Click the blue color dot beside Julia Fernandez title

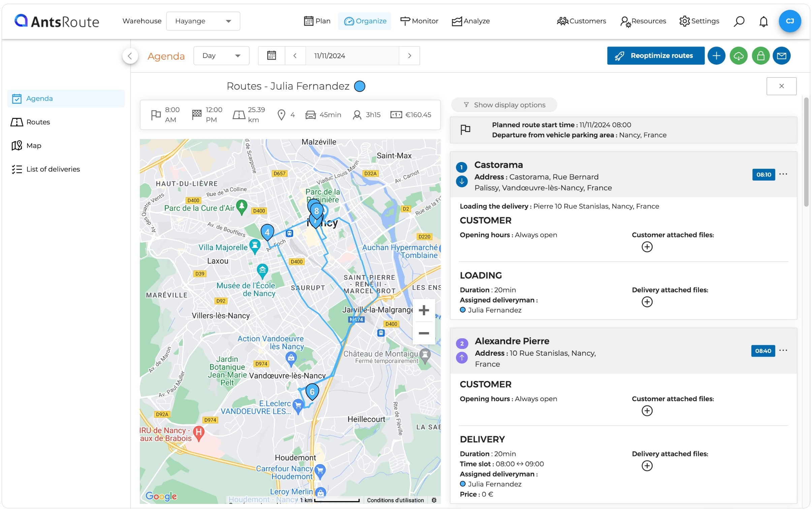[x=360, y=86]
